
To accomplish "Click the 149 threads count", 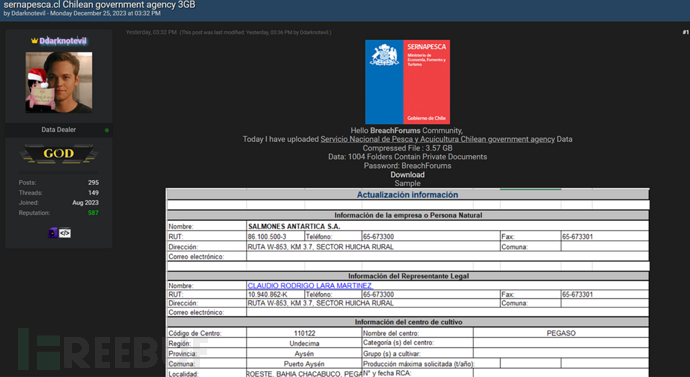I will point(93,192).
